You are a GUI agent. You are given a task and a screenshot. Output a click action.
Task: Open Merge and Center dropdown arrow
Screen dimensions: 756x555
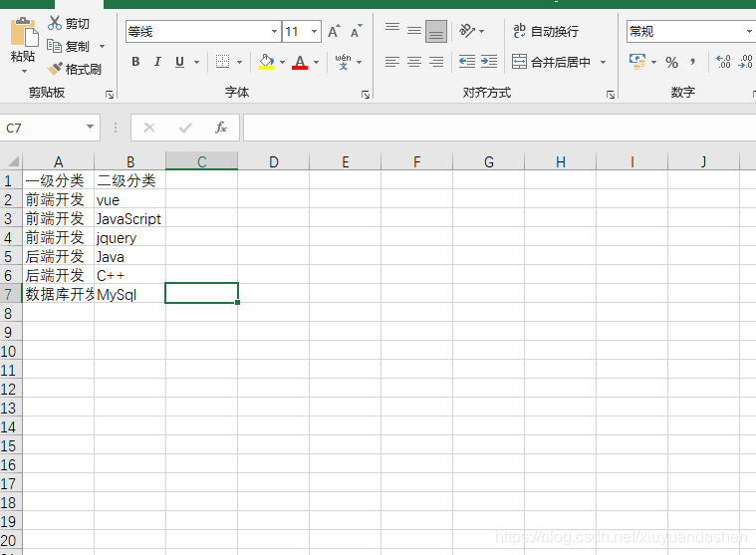pyautogui.click(x=603, y=62)
